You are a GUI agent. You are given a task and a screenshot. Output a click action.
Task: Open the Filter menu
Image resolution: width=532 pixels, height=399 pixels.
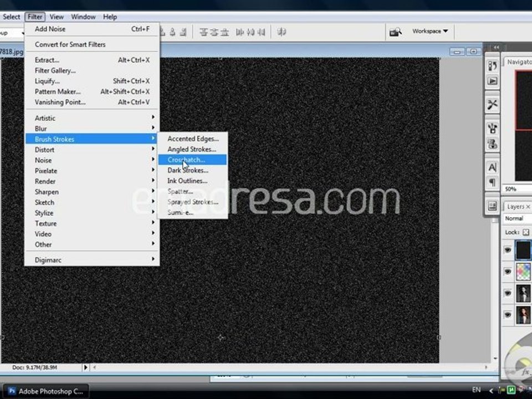click(x=34, y=17)
